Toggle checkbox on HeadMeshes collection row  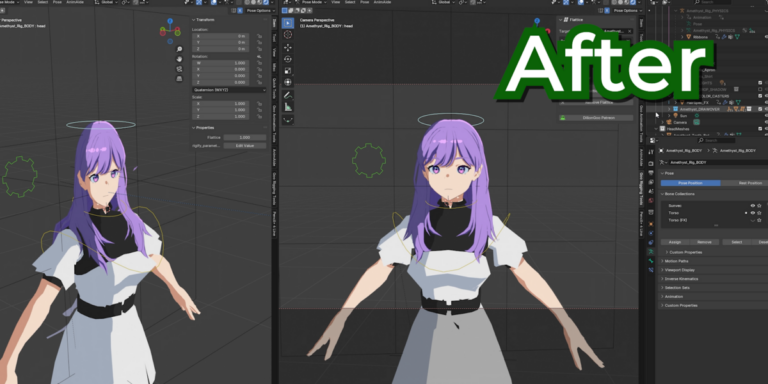(760, 129)
